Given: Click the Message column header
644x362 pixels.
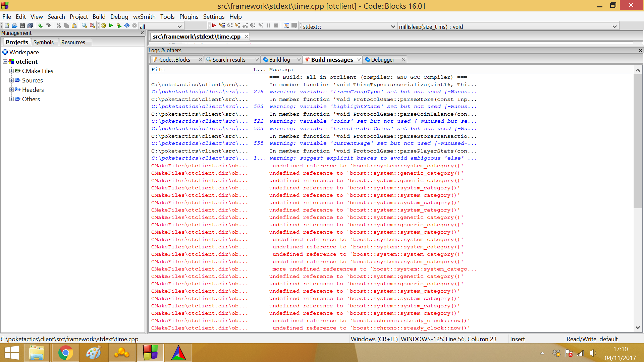Looking at the screenshot, I should (x=375, y=69).
